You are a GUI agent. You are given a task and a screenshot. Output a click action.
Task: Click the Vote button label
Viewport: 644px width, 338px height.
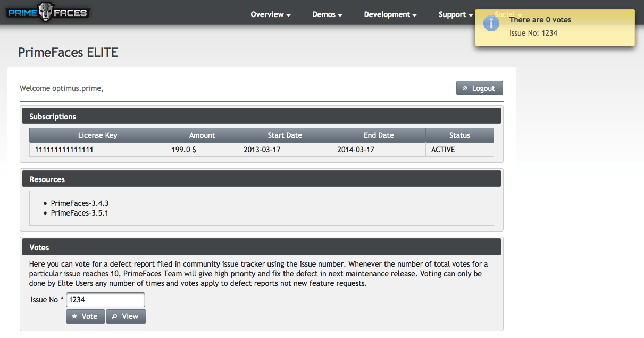89,316
